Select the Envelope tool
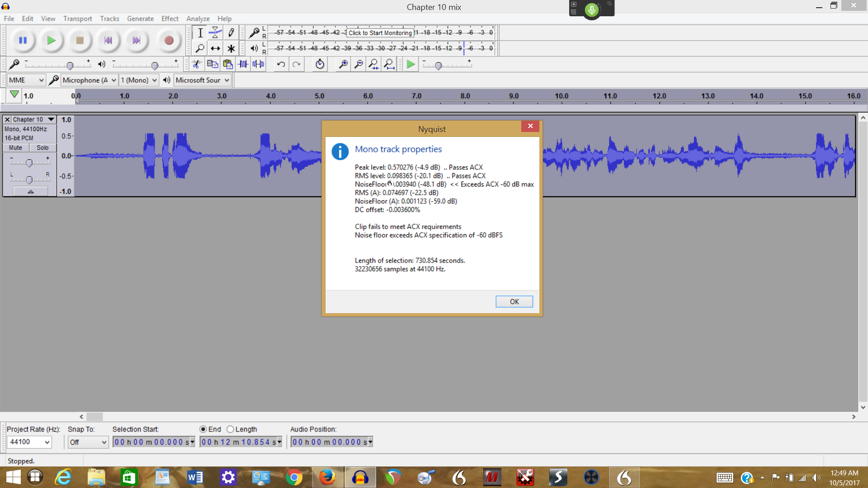The width and height of the screenshot is (868, 488). pos(215,32)
